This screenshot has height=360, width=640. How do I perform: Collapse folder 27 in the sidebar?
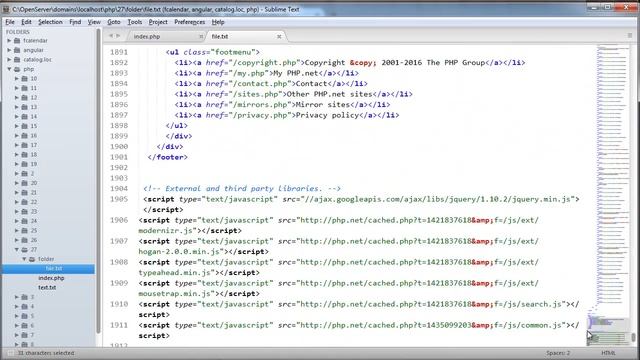point(17,249)
